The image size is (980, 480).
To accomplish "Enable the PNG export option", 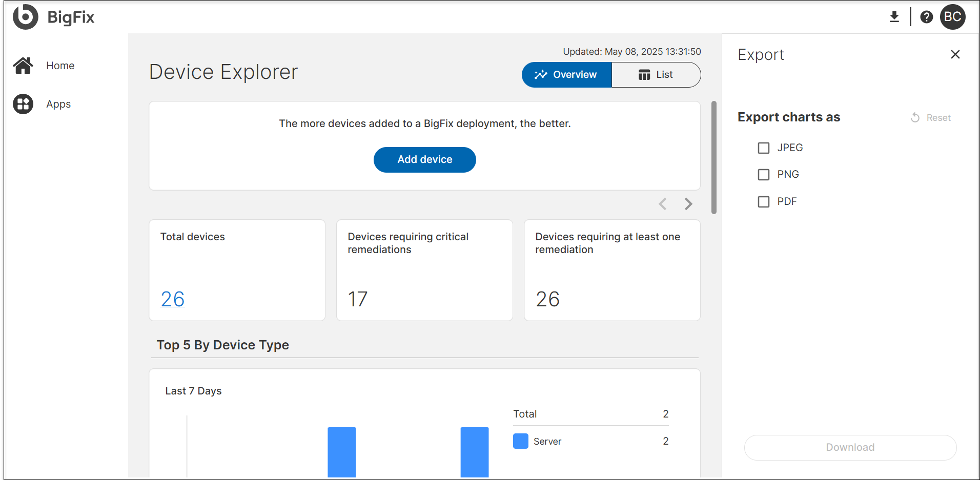I will [x=764, y=175].
